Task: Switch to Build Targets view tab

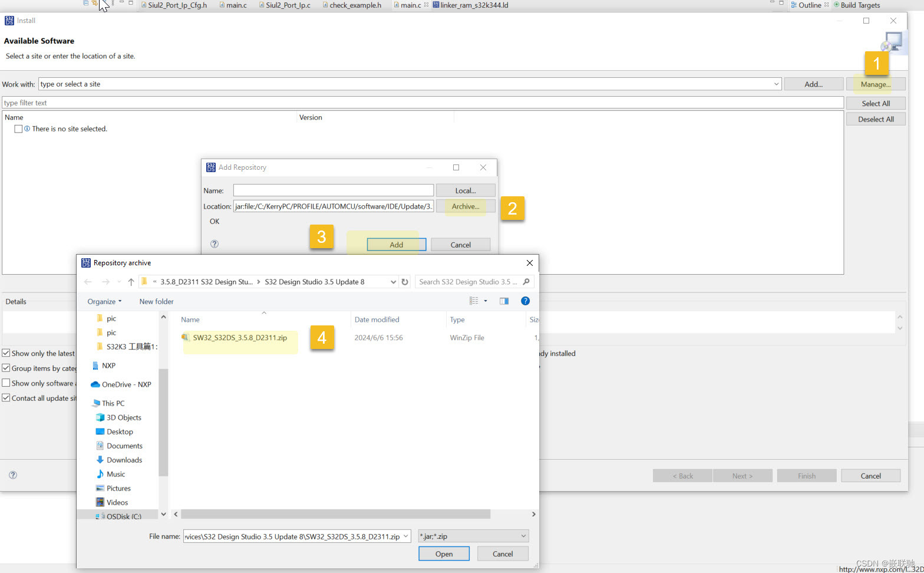Action: 856,5
